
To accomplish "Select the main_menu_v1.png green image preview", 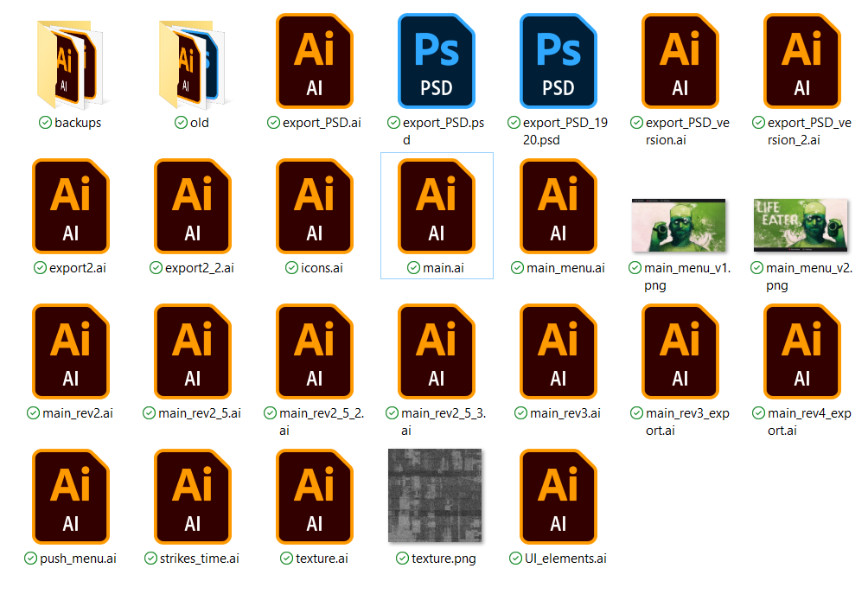I will click(680, 223).
